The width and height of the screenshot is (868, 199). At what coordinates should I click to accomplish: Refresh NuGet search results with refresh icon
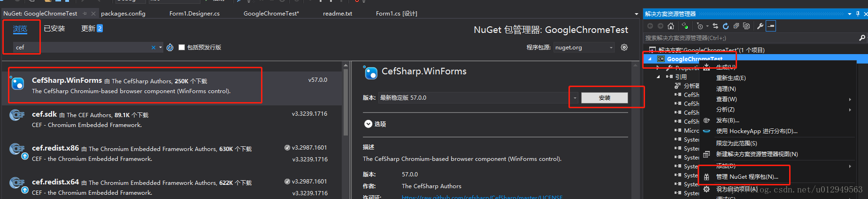[170, 47]
